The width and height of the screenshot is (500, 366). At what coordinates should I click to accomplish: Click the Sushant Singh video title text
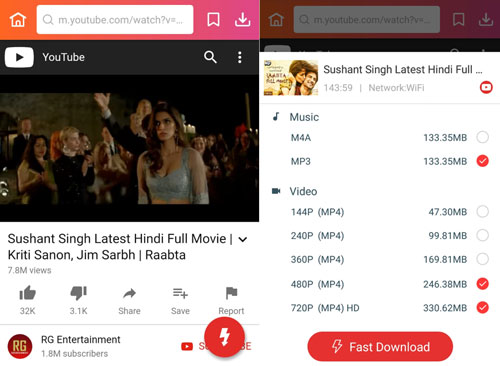(120, 247)
